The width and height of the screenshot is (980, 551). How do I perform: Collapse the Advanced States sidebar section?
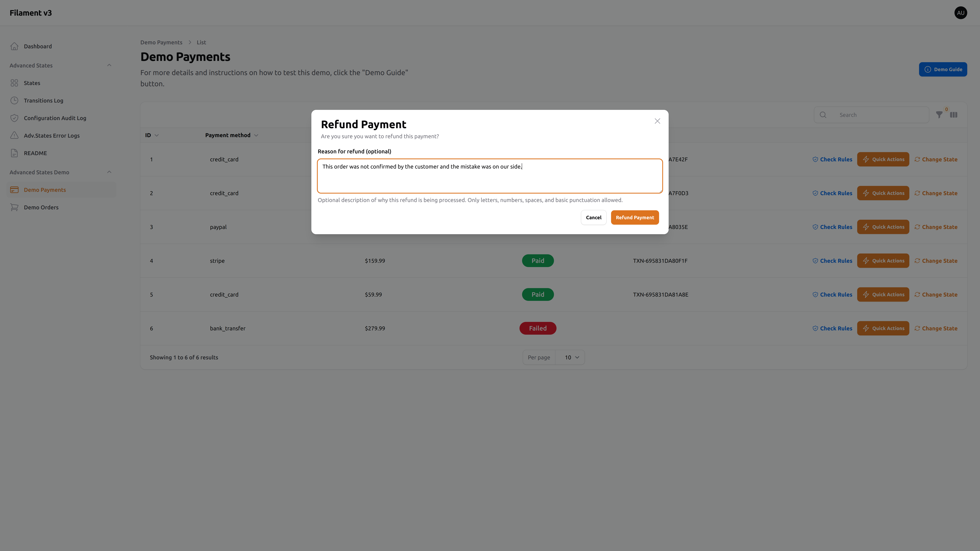109,65
